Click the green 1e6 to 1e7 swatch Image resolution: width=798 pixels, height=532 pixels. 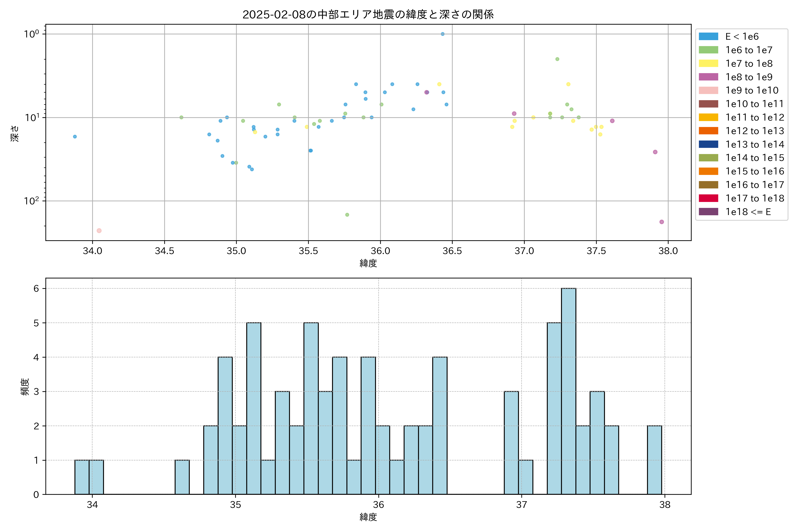click(x=708, y=50)
